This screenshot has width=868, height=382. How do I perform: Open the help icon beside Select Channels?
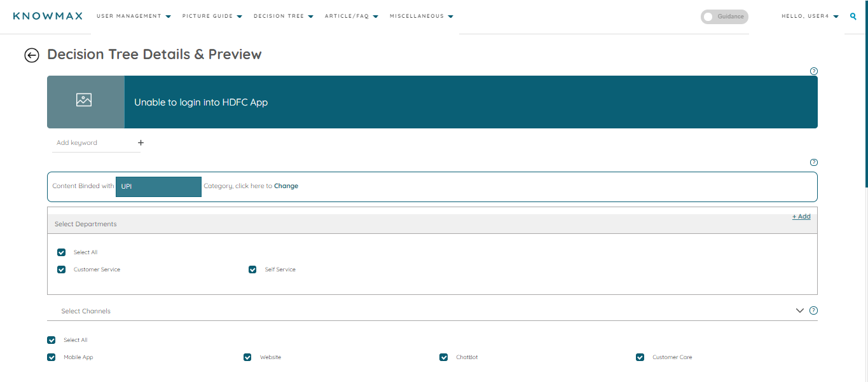[x=813, y=311]
